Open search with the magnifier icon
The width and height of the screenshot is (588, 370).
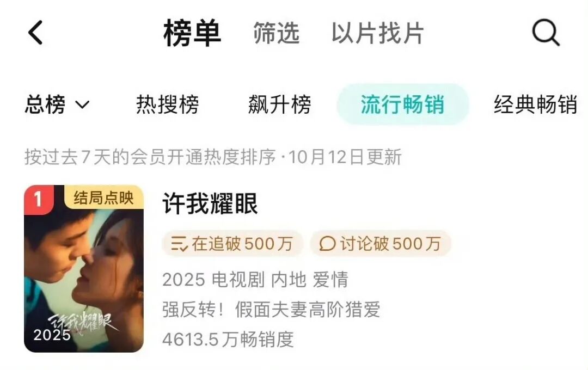[546, 33]
